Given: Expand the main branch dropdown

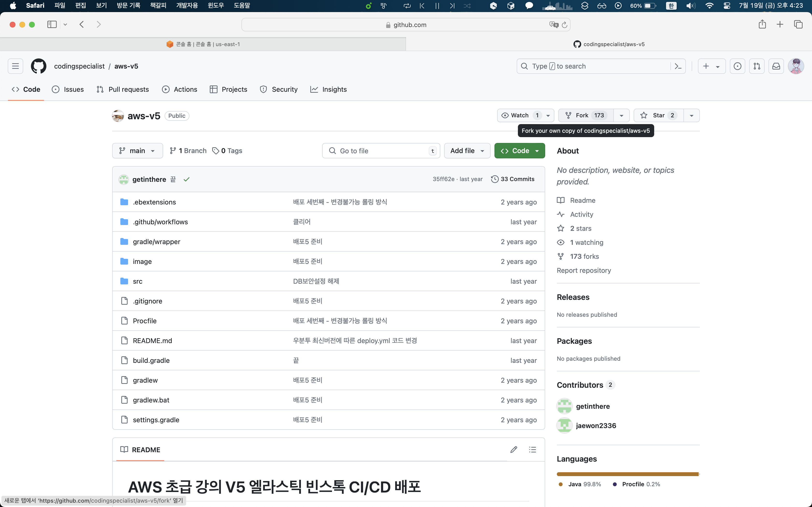Looking at the screenshot, I should tap(137, 151).
